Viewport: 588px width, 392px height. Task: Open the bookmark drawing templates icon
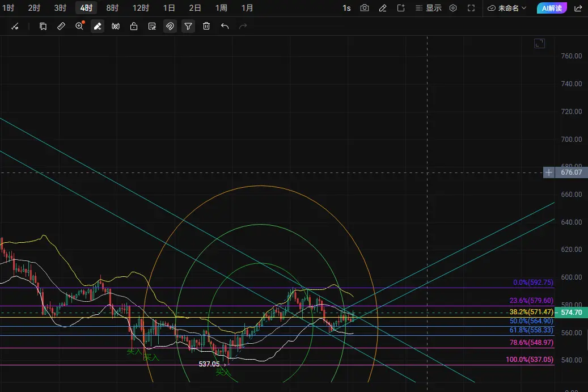coord(43,26)
